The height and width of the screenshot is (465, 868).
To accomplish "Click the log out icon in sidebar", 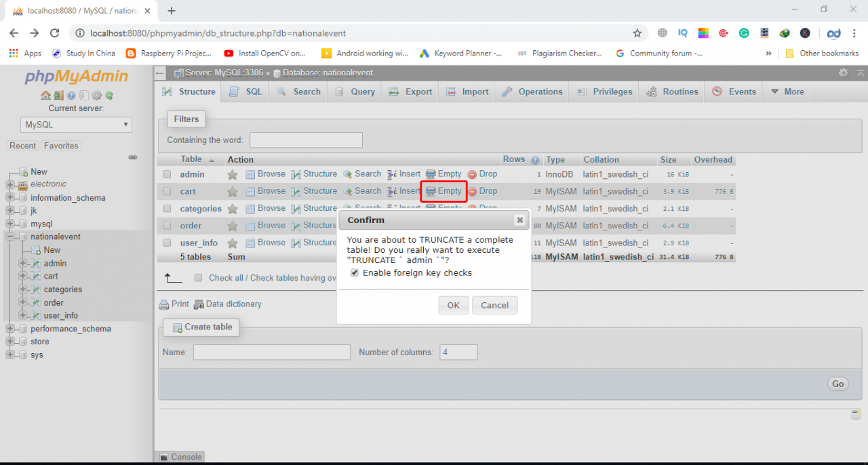I will click(58, 96).
